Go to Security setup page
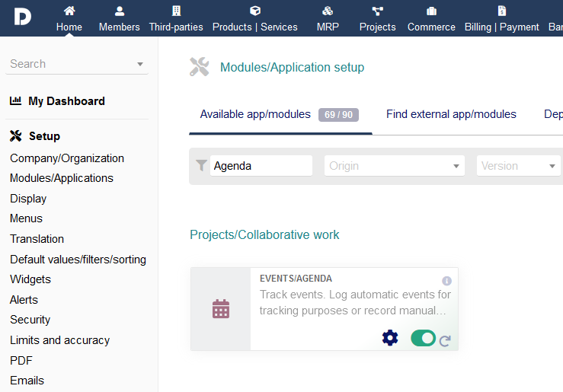Viewport: 563px width, 392px height. 30,320
